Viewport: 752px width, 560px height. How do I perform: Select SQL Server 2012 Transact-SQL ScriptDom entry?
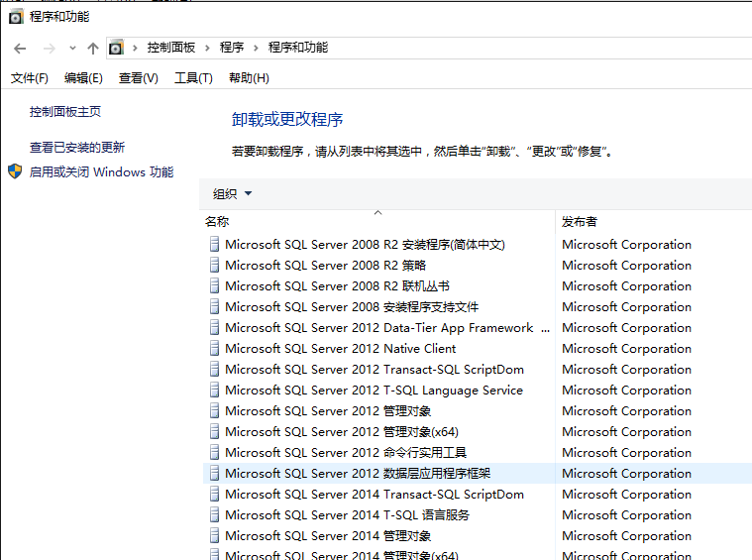tap(375, 369)
